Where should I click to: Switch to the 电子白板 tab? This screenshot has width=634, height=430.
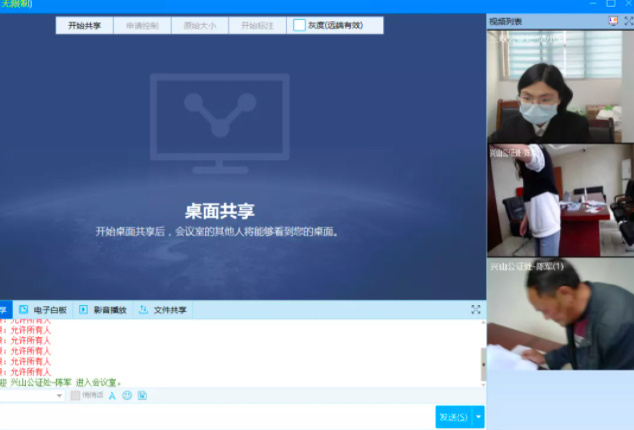43,310
